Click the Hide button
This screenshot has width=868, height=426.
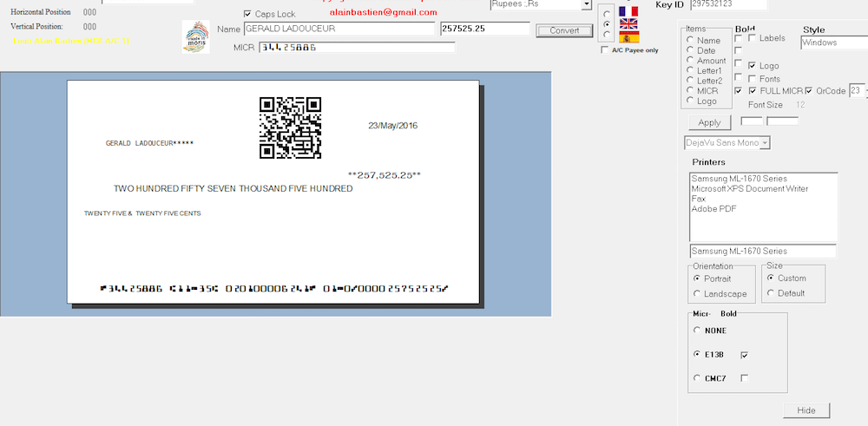806,410
